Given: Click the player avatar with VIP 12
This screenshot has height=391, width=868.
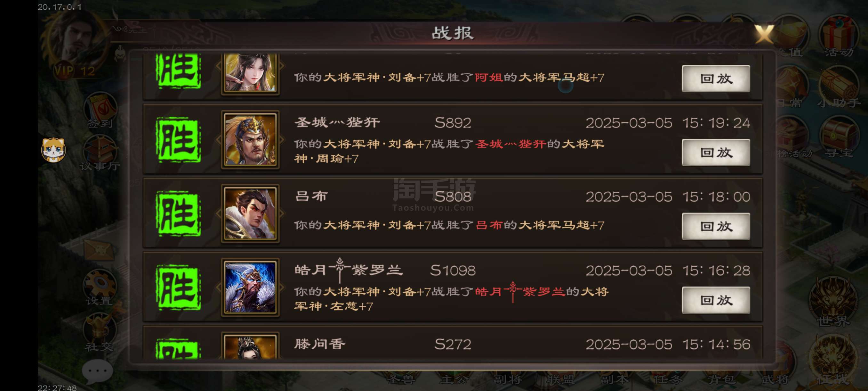Looking at the screenshot, I should (x=77, y=44).
